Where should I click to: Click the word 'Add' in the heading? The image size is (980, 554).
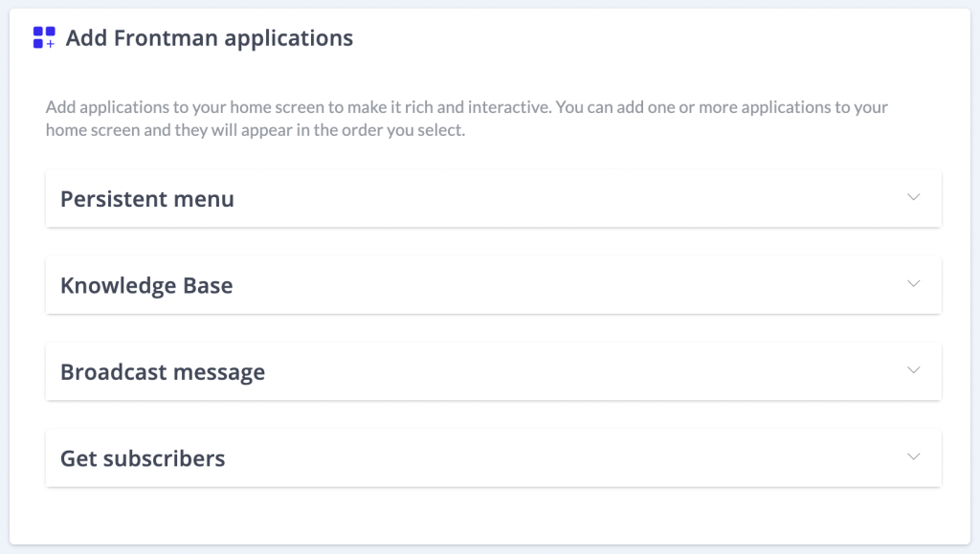point(87,38)
